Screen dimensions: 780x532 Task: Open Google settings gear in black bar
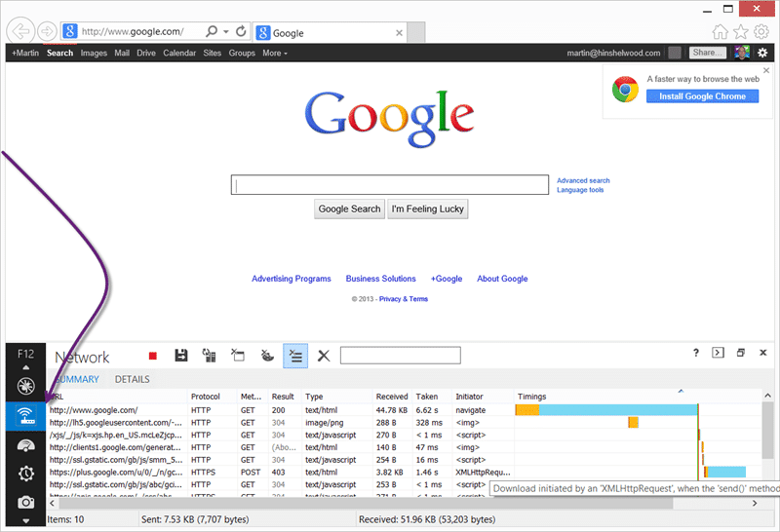(762, 53)
